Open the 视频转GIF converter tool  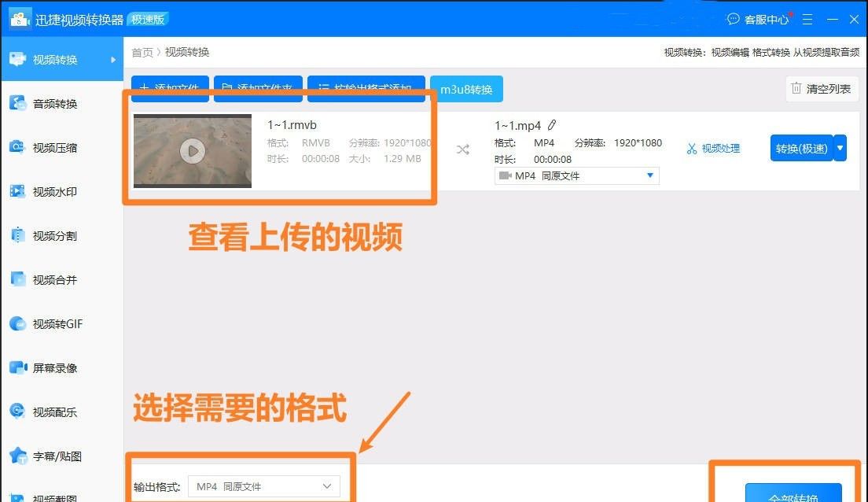(59, 323)
